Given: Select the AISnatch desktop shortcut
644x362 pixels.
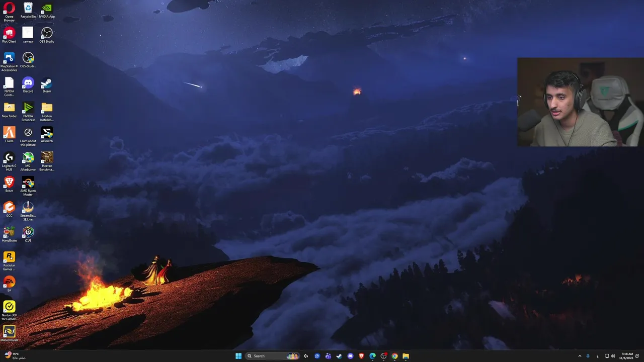Looking at the screenshot, I should (x=47, y=135).
